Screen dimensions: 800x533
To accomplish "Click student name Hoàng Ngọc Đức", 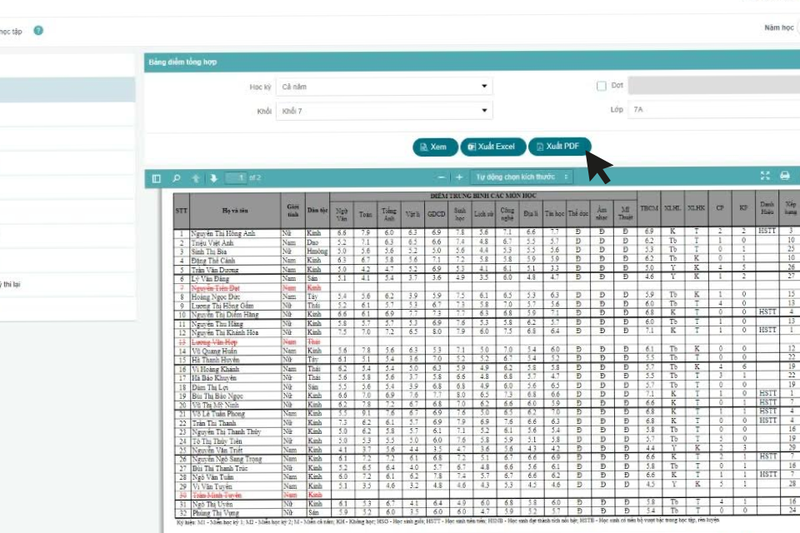I will pyautogui.click(x=215, y=297).
